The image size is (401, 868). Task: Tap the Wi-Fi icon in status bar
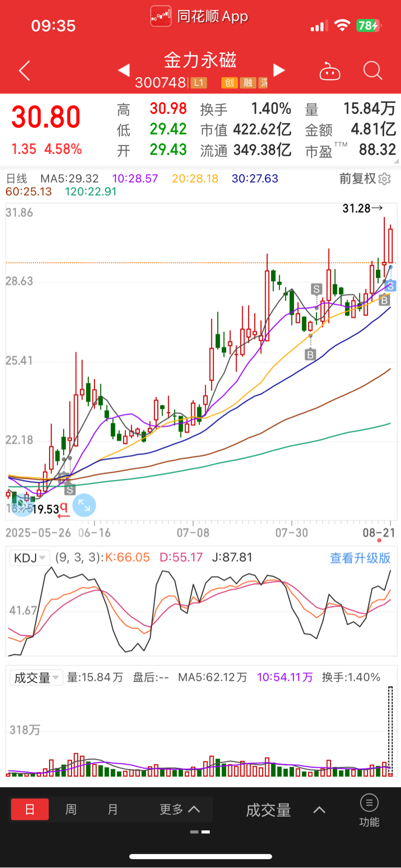[x=342, y=26]
